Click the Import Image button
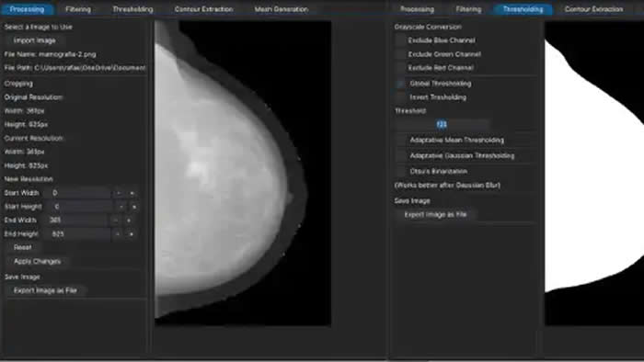The height and width of the screenshot is (362, 644). (x=35, y=40)
